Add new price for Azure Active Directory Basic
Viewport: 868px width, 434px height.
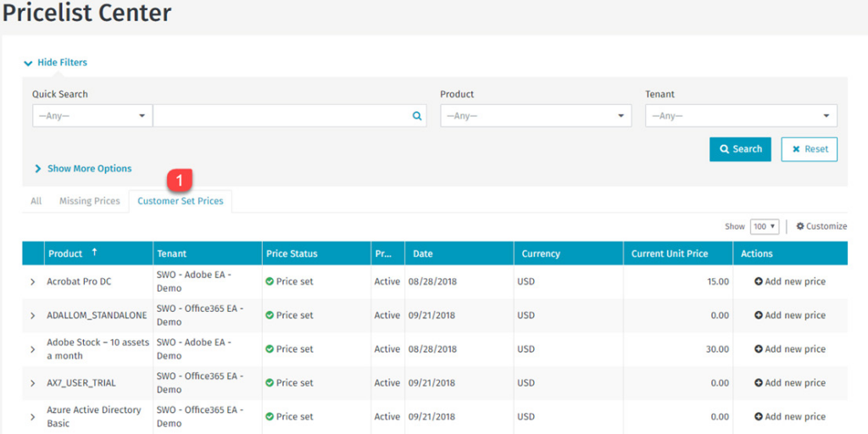coord(789,417)
